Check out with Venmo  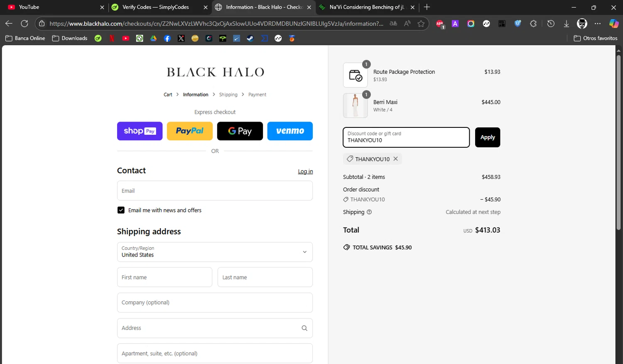click(290, 131)
